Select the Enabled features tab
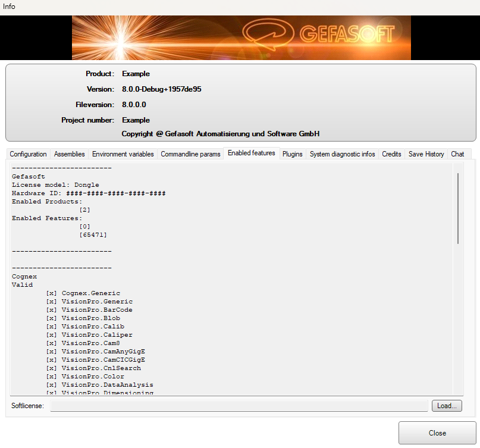The width and height of the screenshot is (480, 448). (x=252, y=153)
